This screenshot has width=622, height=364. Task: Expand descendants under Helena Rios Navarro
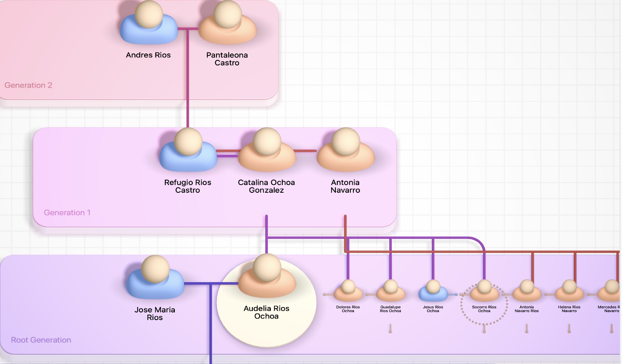[569, 329]
